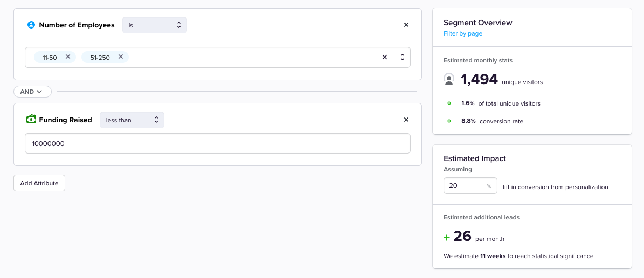The width and height of the screenshot is (644, 278).
Task: Expand the employee ranges multi-select arrows
Action: coord(402,57)
